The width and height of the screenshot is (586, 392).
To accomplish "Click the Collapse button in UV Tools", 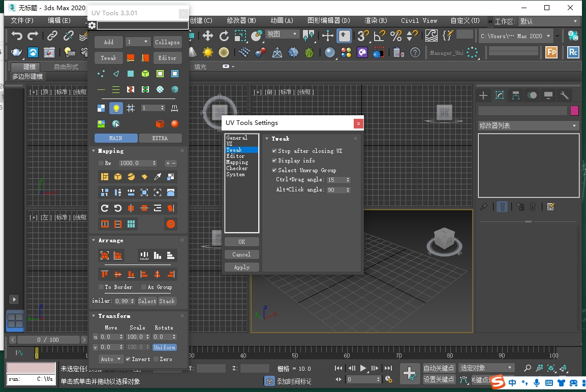I will [167, 42].
